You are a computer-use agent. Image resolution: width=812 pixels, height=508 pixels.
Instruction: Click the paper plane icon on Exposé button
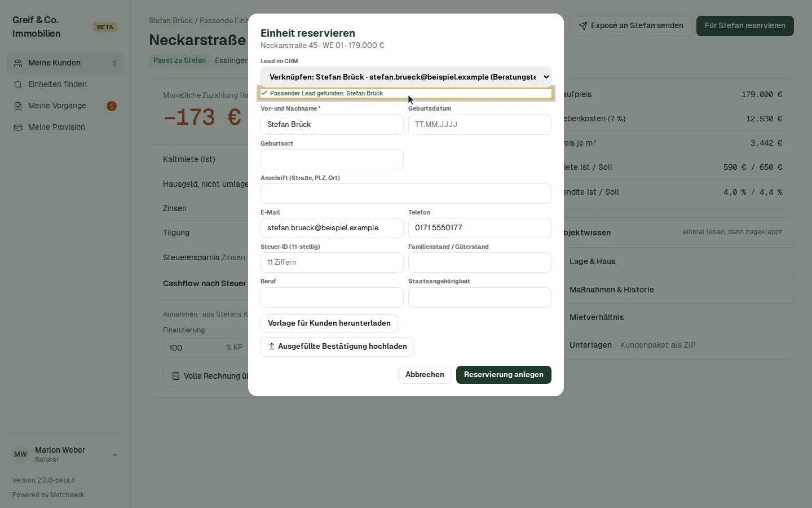583,26
